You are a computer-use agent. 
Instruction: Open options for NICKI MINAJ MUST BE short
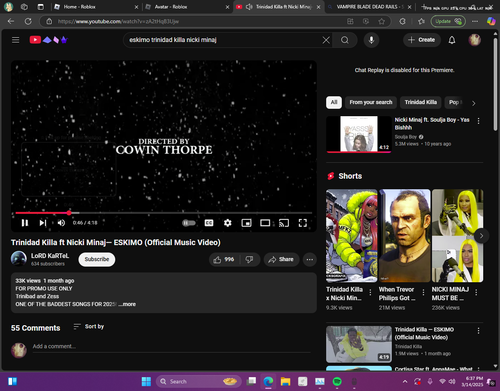tap(476, 292)
